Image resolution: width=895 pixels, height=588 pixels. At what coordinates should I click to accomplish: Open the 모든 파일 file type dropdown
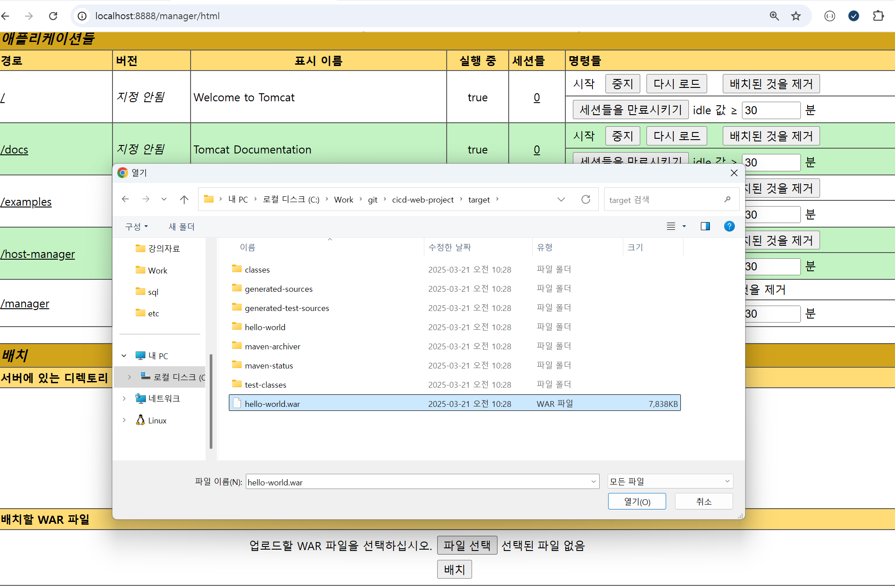(x=670, y=481)
